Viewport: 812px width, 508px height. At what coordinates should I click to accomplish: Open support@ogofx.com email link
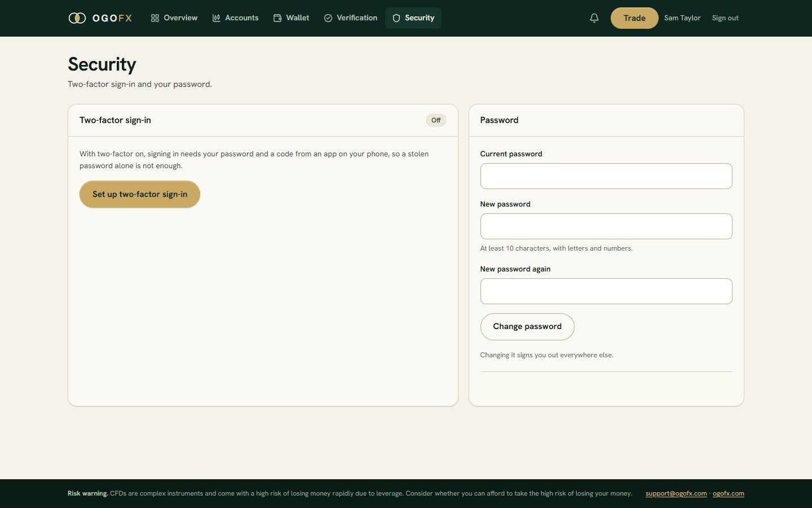pyautogui.click(x=676, y=493)
